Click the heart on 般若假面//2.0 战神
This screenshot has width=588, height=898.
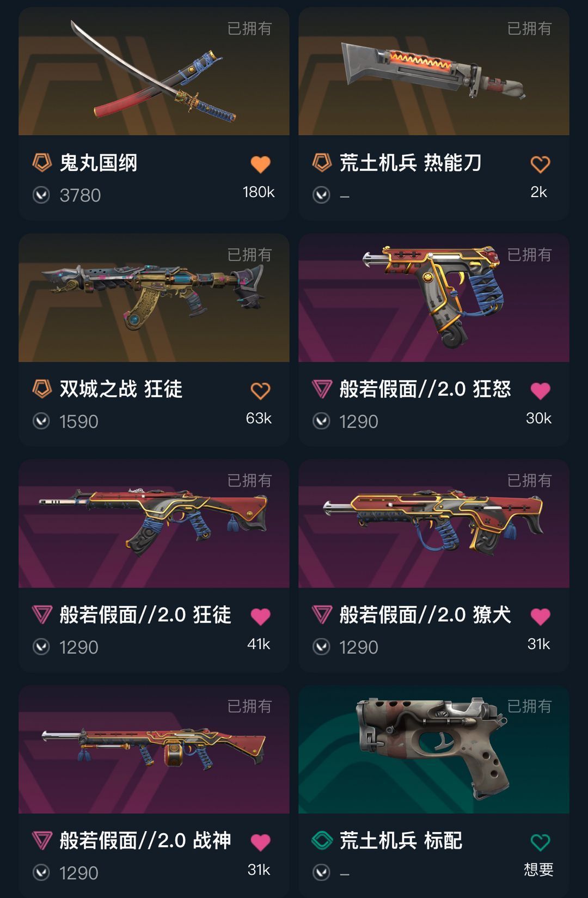pos(260,842)
